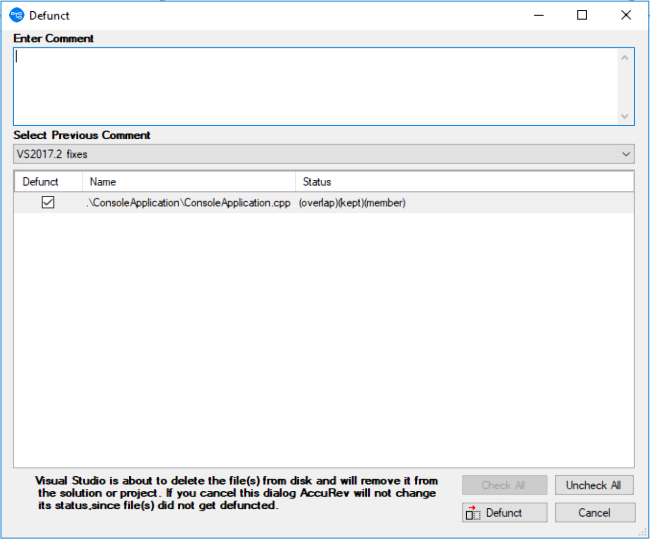Image resolution: width=650 pixels, height=539 pixels.
Task: Cancel the defunct operation
Action: pos(595,512)
